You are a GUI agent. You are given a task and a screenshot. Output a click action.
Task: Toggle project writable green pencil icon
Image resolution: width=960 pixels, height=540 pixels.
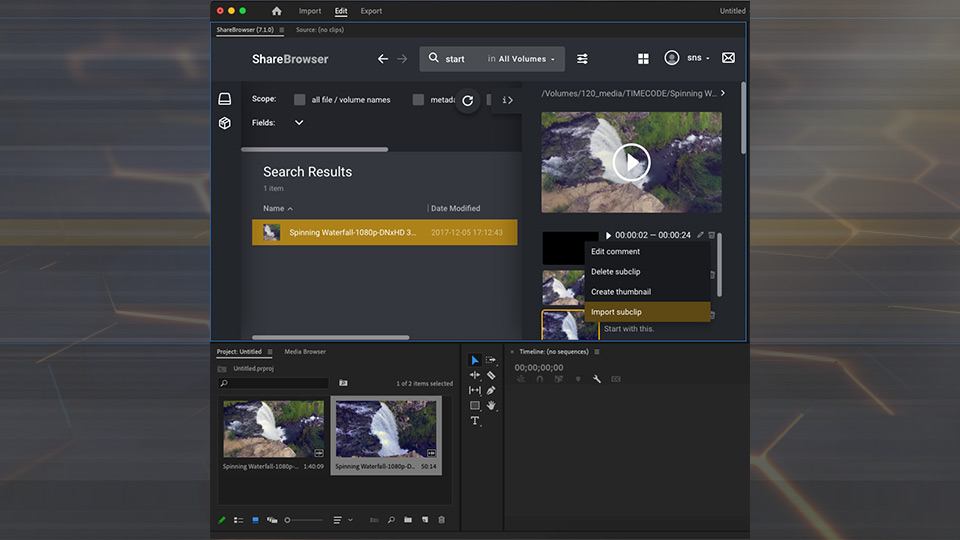tap(222, 520)
